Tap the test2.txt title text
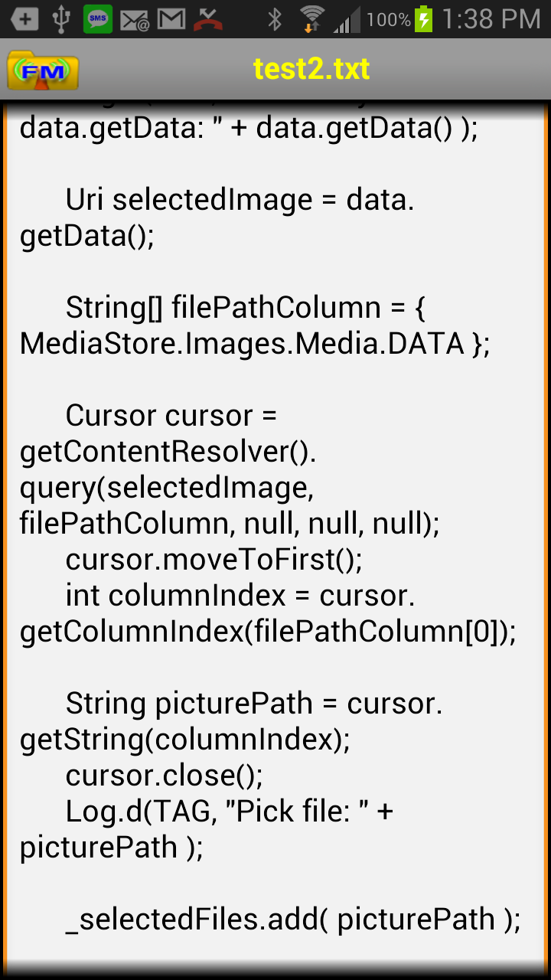 311,70
